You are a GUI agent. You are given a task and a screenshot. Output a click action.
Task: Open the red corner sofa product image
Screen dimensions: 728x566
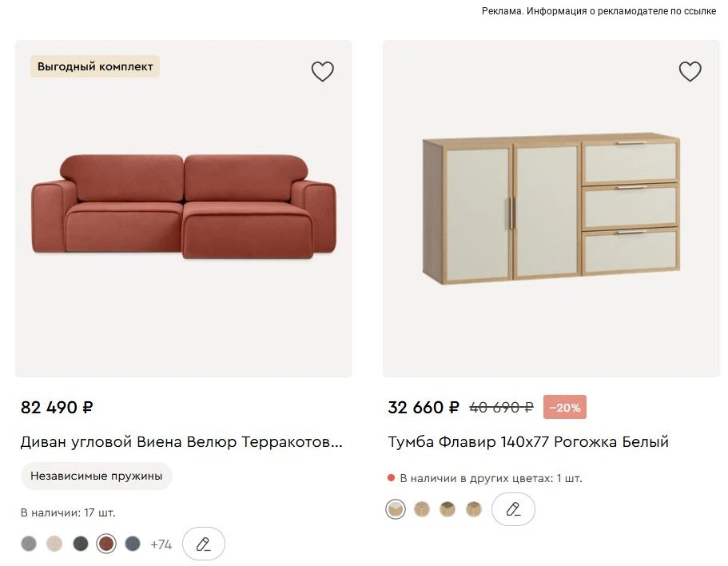(184, 209)
